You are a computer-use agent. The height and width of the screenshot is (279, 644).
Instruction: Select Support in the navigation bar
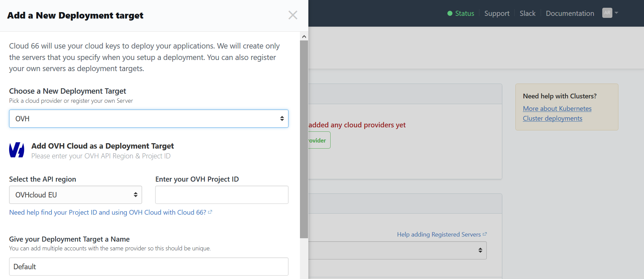click(497, 13)
